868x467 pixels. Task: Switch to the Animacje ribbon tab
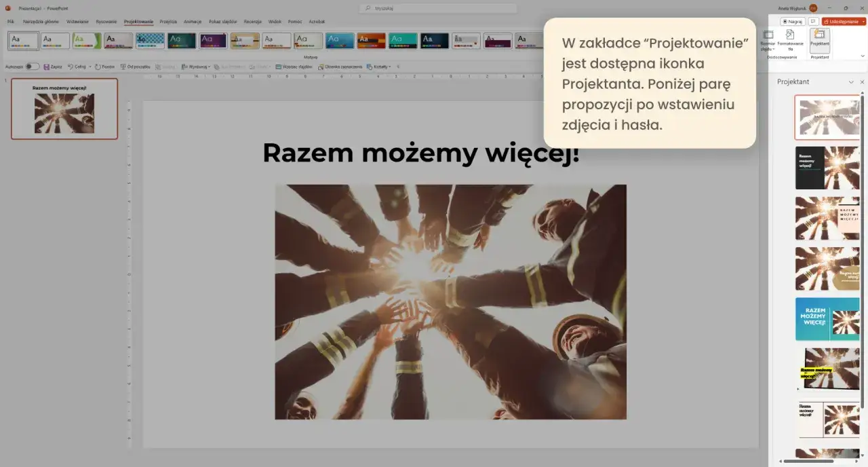pyautogui.click(x=193, y=21)
